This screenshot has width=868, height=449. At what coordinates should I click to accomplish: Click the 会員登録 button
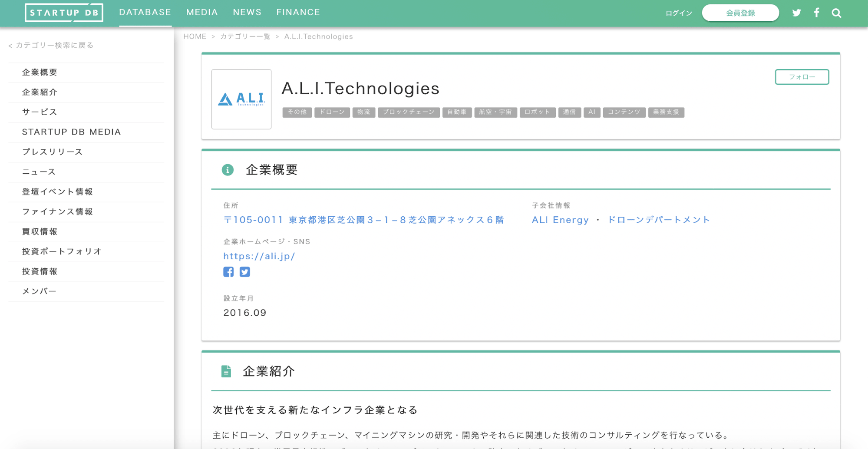click(x=740, y=13)
